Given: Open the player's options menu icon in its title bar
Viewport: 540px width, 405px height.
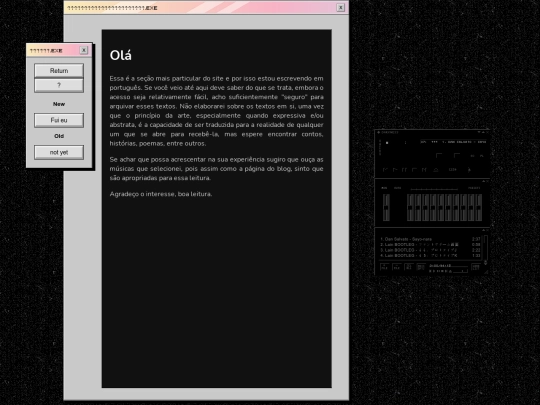Looking at the screenshot, I should tap(378, 132).
